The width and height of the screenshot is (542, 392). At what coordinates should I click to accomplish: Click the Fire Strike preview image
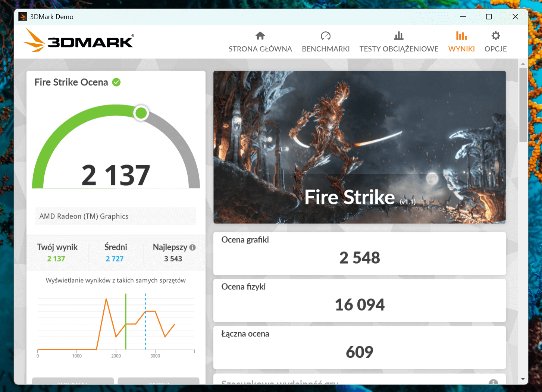click(x=359, y=147)
